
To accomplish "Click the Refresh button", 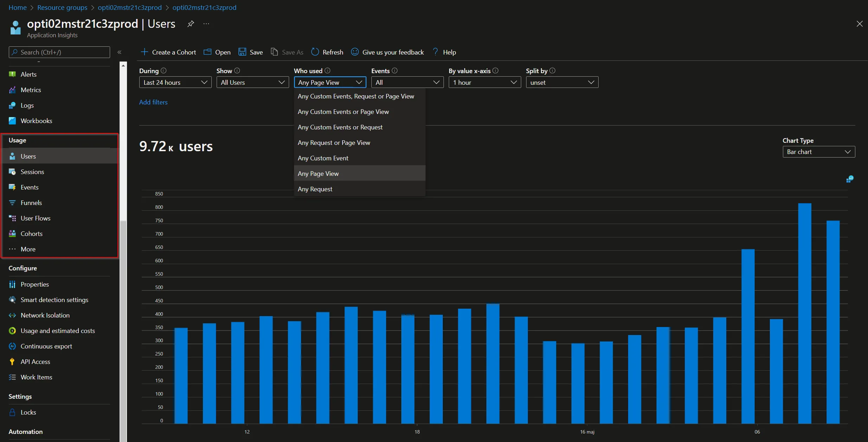I will [x=327, y=52].
